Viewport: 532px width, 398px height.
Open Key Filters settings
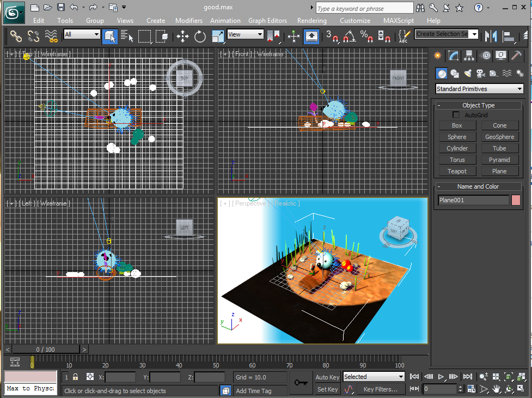[380, 389]
